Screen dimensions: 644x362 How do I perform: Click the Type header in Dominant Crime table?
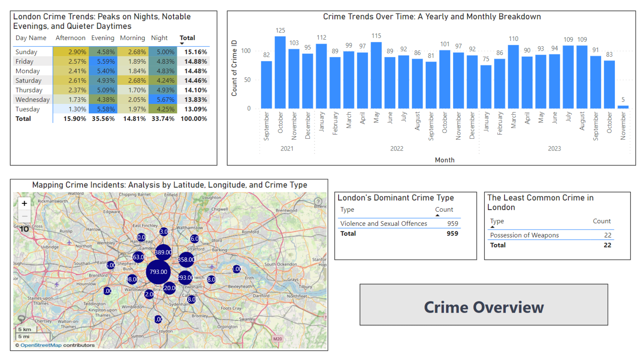pos(347,209)
